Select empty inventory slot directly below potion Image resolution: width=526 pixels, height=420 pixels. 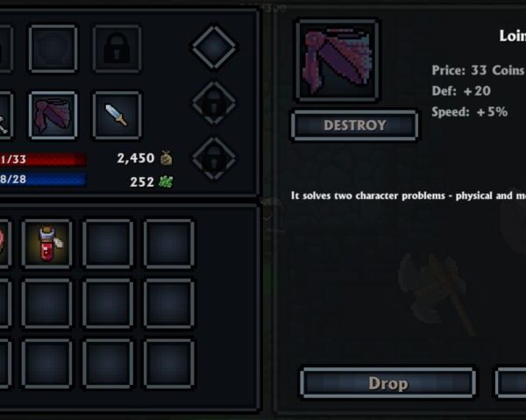(47, 303)
